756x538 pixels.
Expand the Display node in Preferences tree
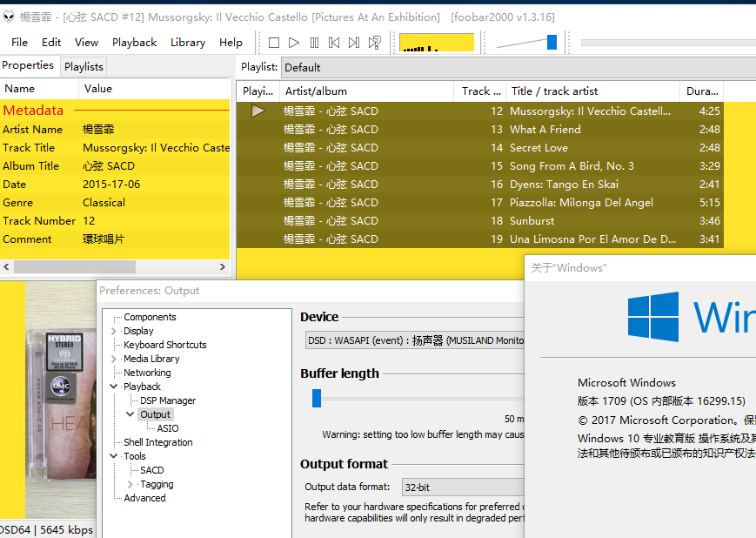(114, 331)
